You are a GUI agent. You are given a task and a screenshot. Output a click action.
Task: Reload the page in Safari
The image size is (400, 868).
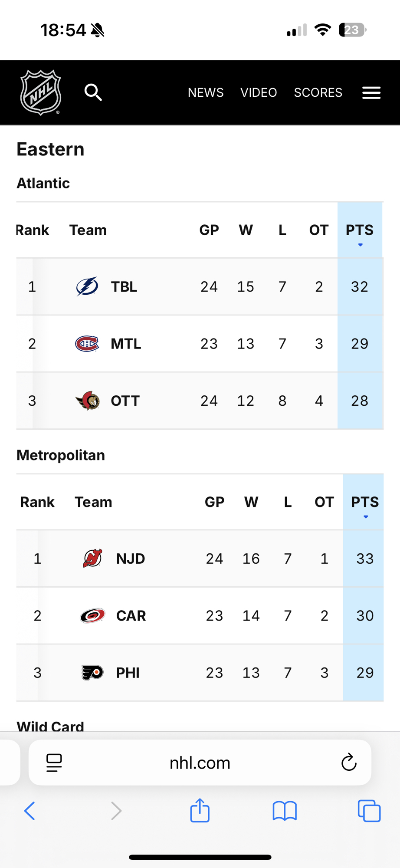coord(349,763)
